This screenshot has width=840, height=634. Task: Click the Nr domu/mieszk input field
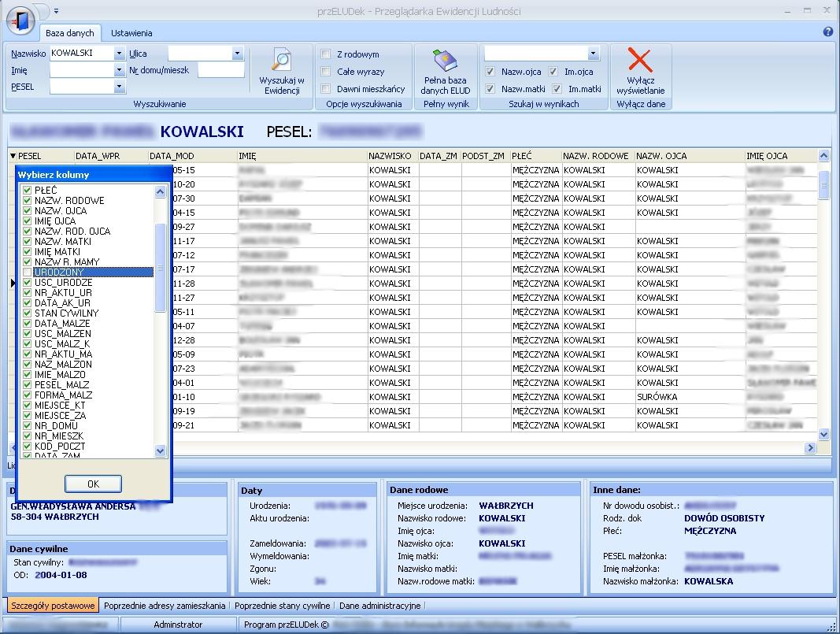[220, 70]
